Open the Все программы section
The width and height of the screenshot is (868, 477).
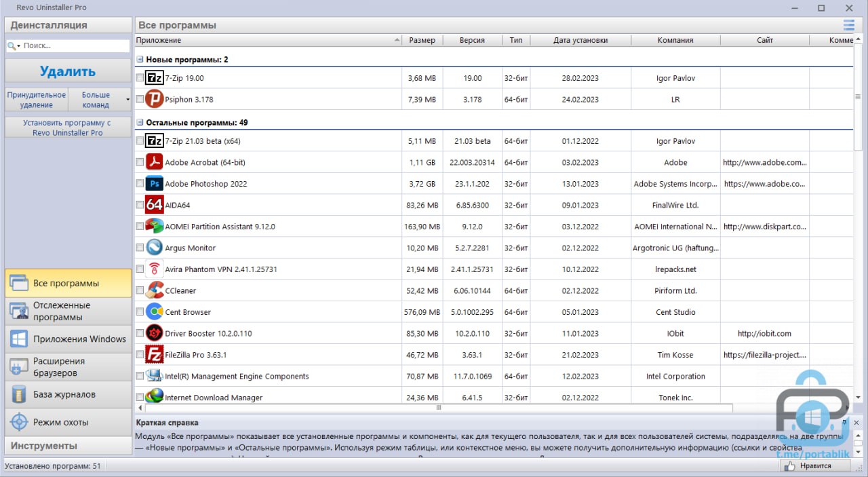[x=68, y=283]
